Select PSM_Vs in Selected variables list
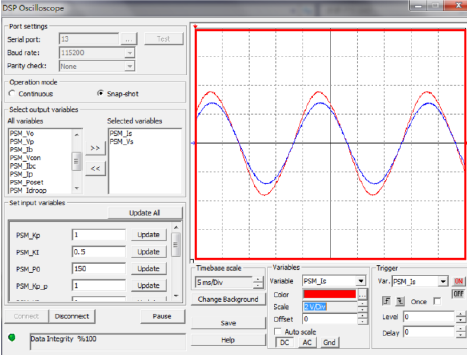 coord(121,142)
